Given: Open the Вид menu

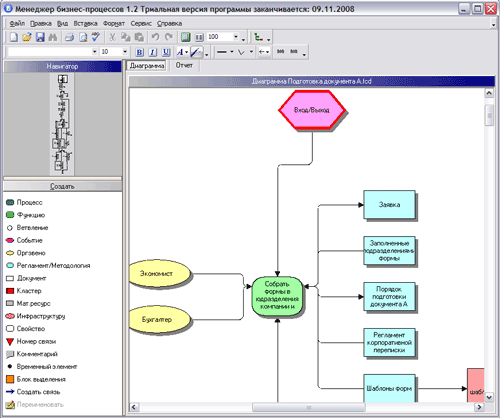Looking at the screenshot, I should click(x=62, y=23).
